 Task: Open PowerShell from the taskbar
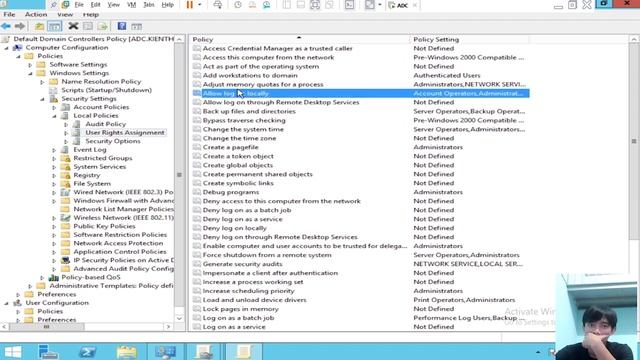point(87,352)
